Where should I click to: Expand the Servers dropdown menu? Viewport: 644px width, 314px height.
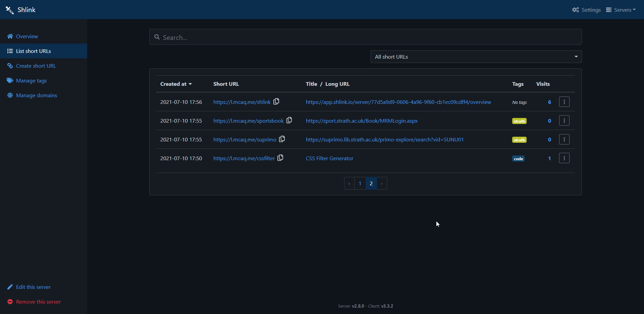click(x=621, y=10)
